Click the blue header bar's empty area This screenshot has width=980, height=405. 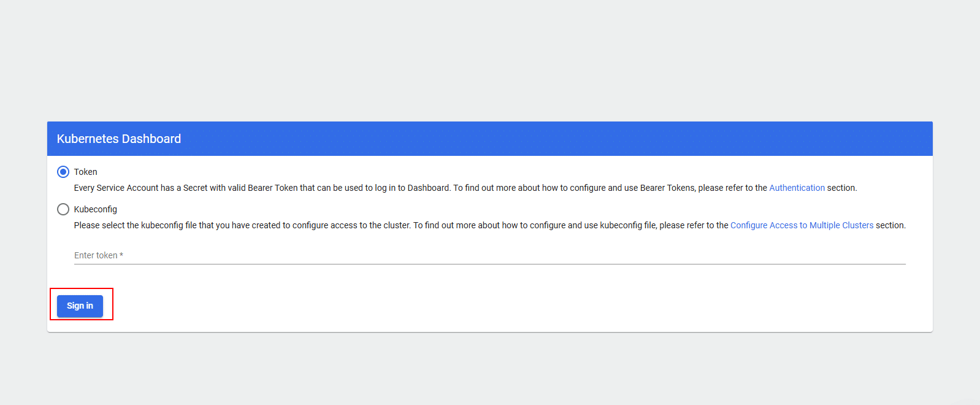click(x=552, y=139)
